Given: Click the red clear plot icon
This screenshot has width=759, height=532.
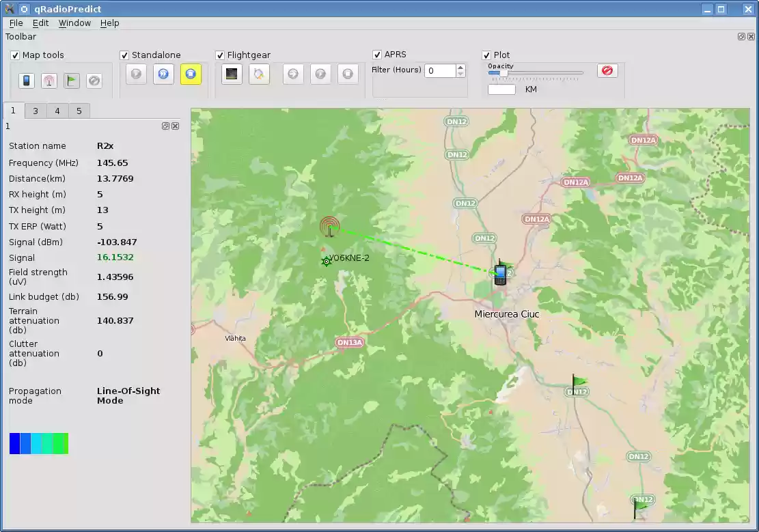Looking at the screenshot, I should click(x=607, y=70).
